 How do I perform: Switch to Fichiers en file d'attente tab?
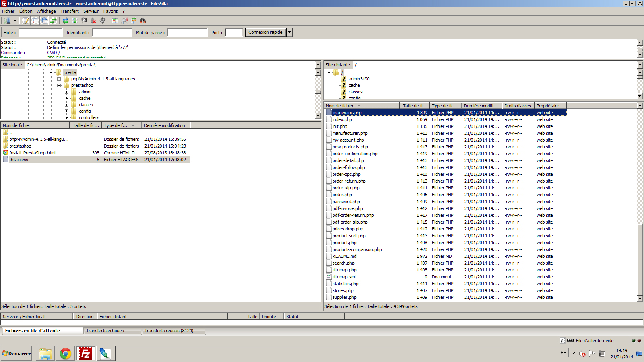42,331
